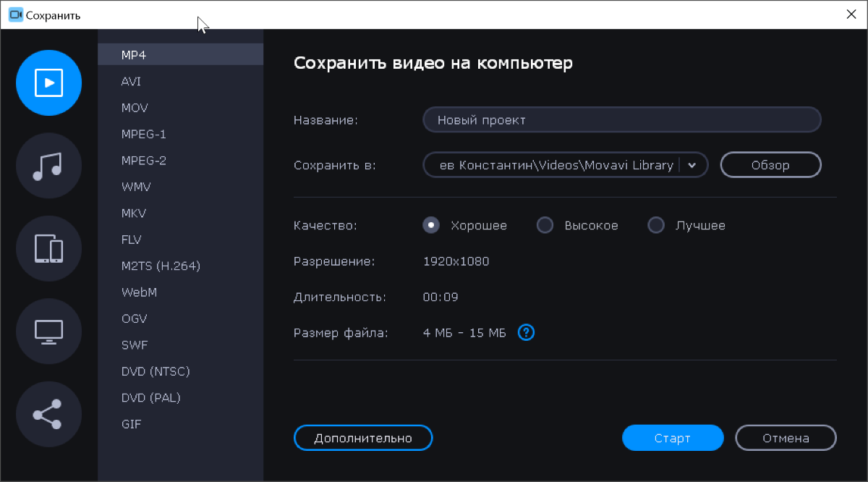Click the Название field with Новый проект
The width and height of the screenshot is (868, 482).
[622, 120]
